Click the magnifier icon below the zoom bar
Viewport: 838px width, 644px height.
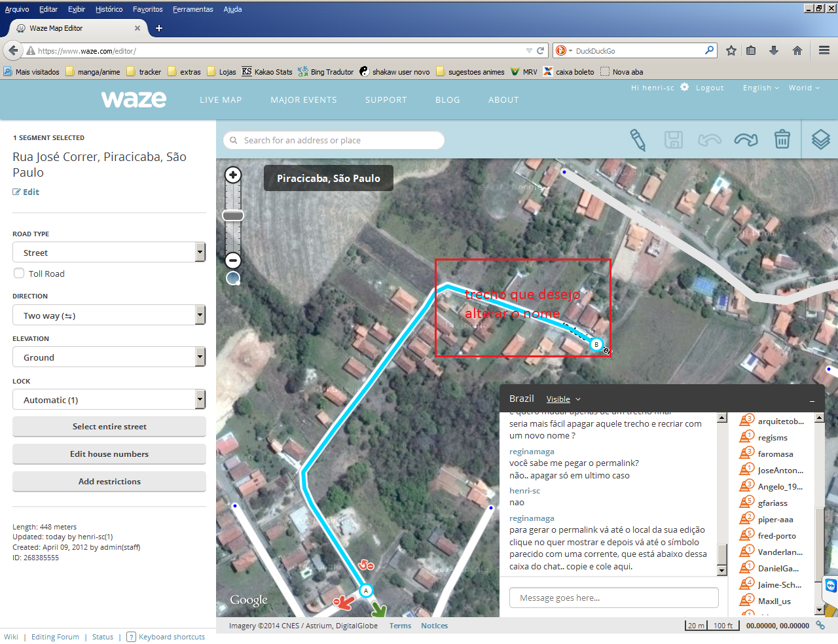tap(233, 279)
